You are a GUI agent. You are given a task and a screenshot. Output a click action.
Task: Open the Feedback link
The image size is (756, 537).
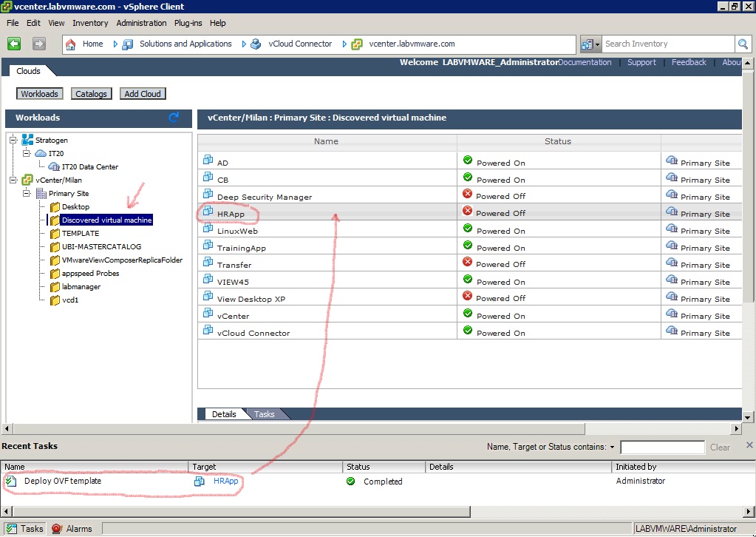pos(689,62)
